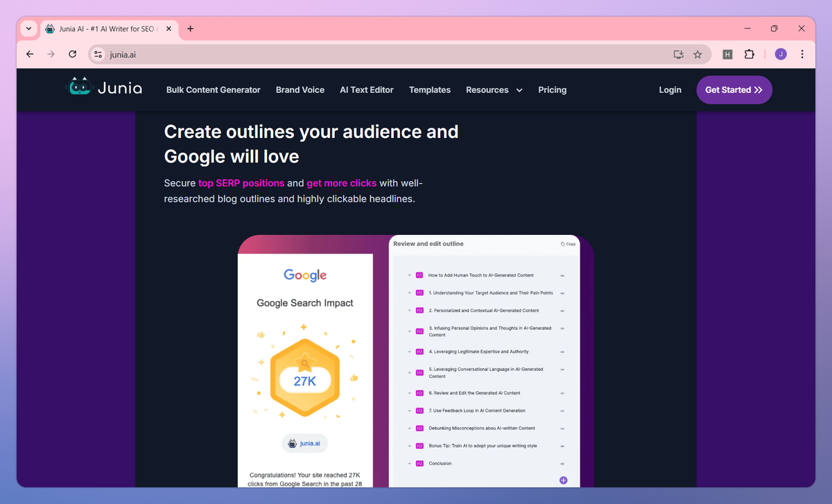This screenshot has height=504, width=832.
Task: Open a new tab with the plus button
Action: [191, 28]
